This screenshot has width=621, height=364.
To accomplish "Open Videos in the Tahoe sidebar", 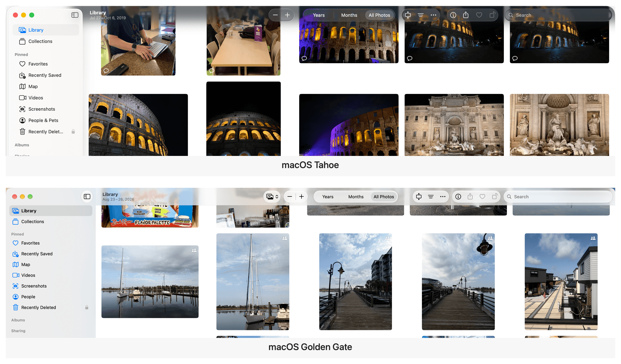I will pos(46,98).
